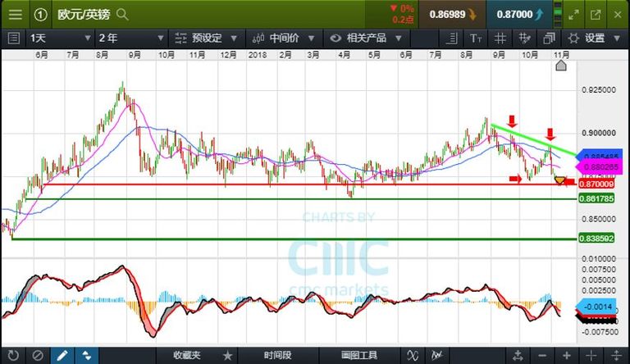
Task: Toggle chart gridlines icon
Action: [500, 39]
